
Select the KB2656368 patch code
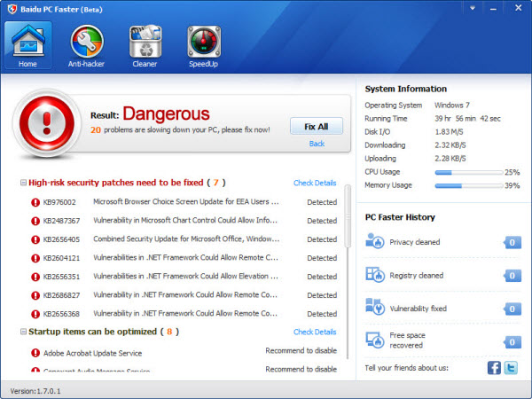pos(61,314)
